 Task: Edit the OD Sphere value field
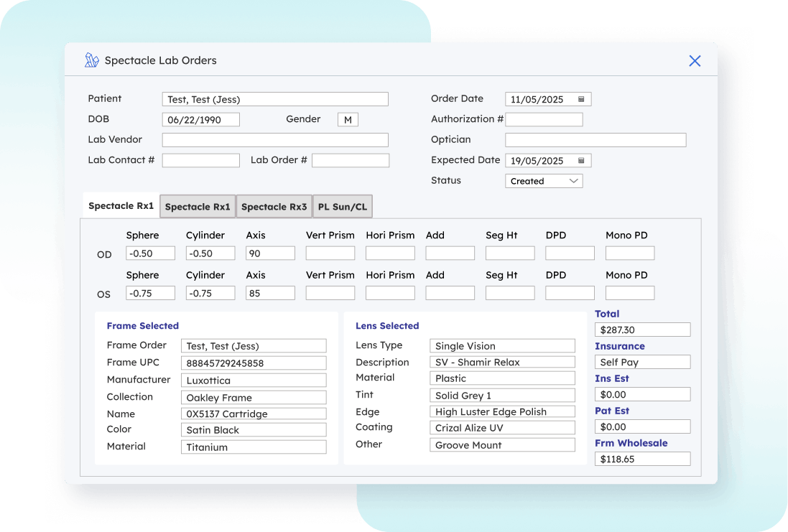[x=150, y=253]
